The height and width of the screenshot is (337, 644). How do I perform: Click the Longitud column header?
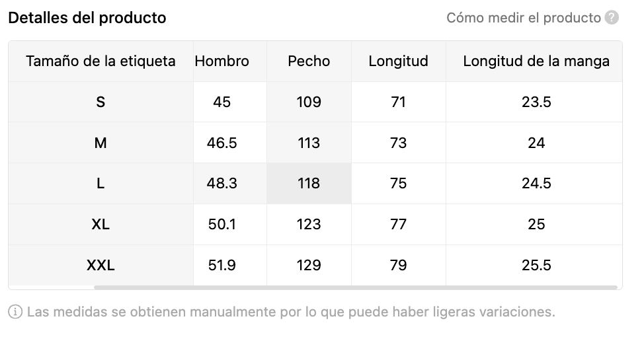click(x=399, y=61)
